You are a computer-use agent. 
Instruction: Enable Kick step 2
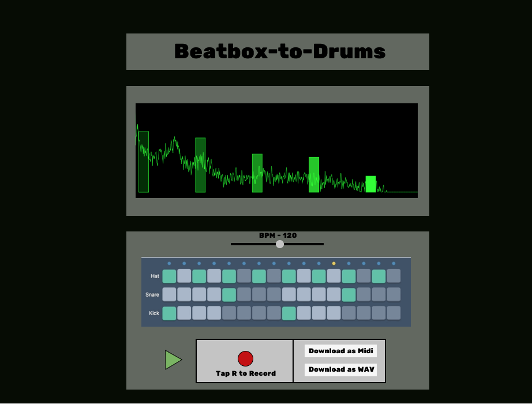(x=184, y=313)
